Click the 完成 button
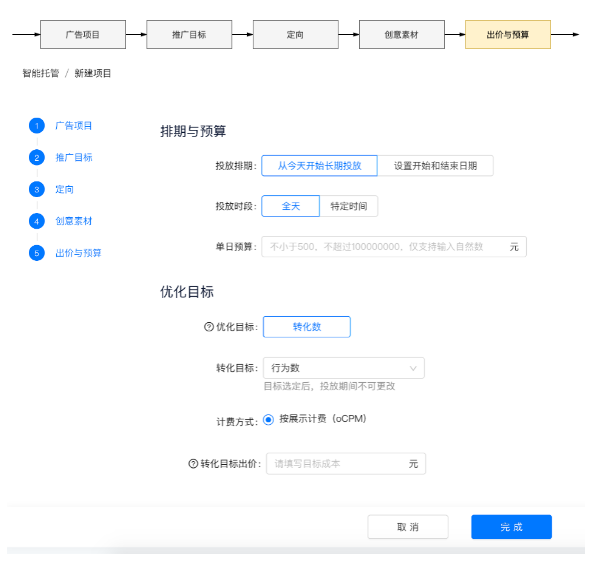This screenshot has height=561, width=593. pos(511,527)
